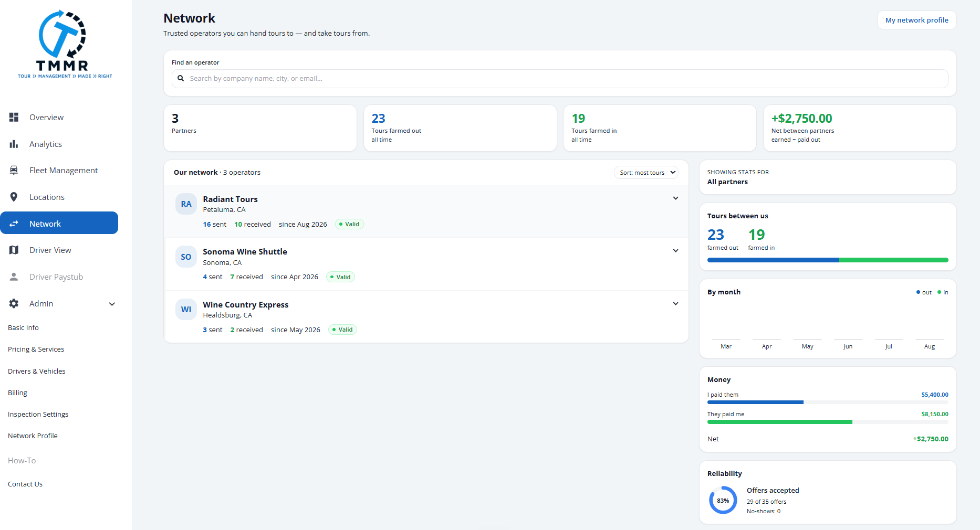980x530 pixels.
Task: Go to Pricing & Services
Action: tap(36, 349)
